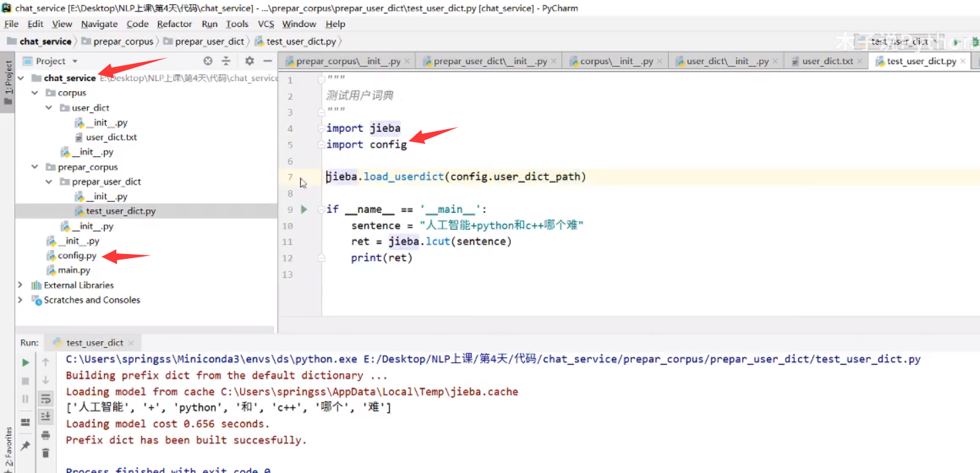Click the stop process icon in Run panel
The width and height of the screenshot is (980, 473).
point(26,380)
